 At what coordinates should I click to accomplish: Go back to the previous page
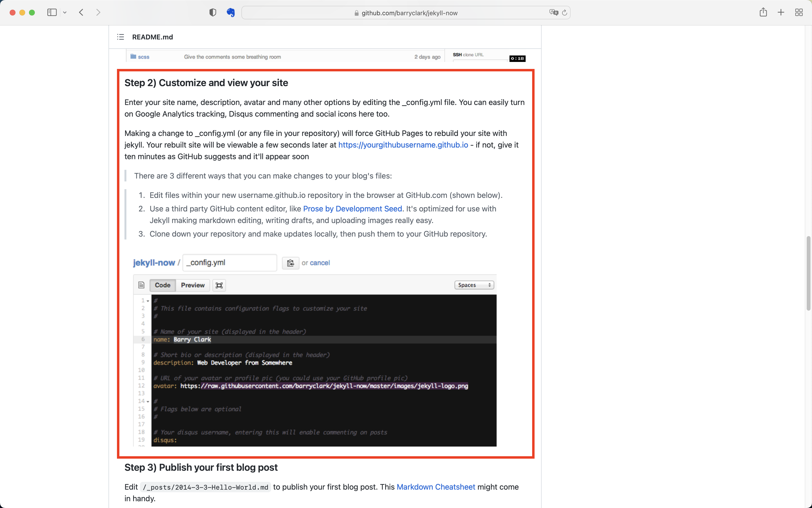click(x=81, y=12)
